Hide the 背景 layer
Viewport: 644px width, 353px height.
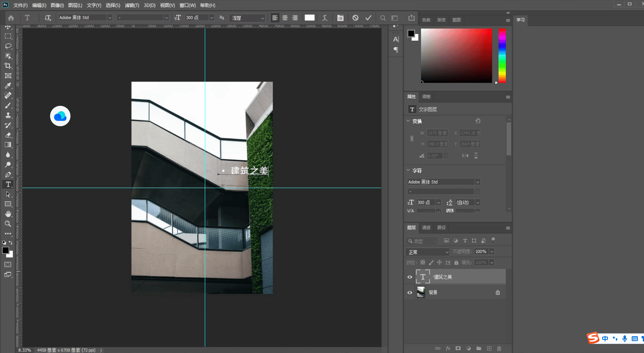[410, 293]
